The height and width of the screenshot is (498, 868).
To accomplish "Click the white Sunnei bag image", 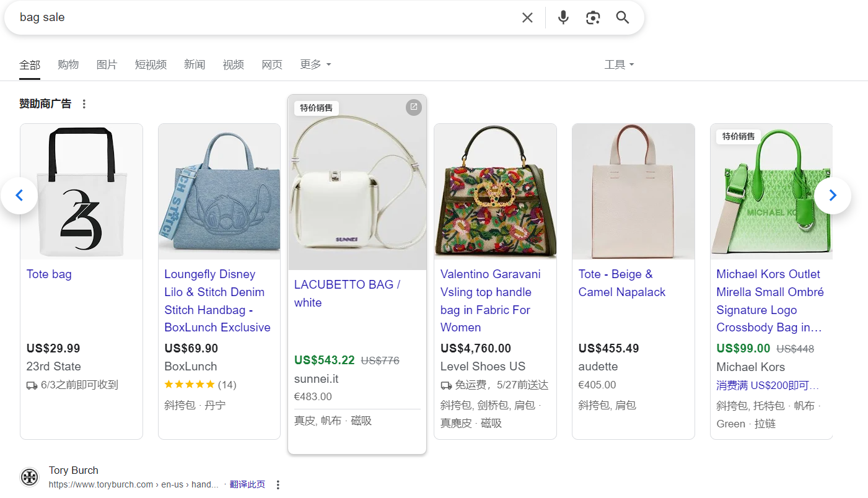I will [357, 183].
